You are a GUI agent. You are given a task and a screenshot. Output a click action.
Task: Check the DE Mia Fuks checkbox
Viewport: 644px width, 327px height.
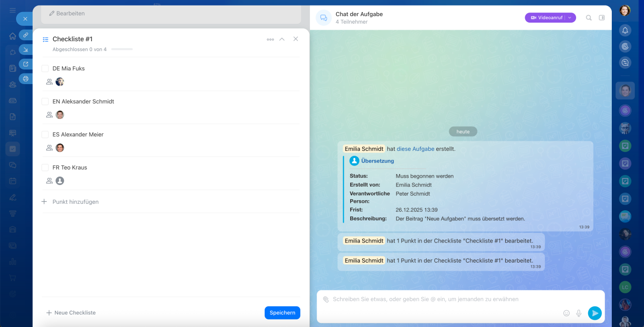(45, 68)
